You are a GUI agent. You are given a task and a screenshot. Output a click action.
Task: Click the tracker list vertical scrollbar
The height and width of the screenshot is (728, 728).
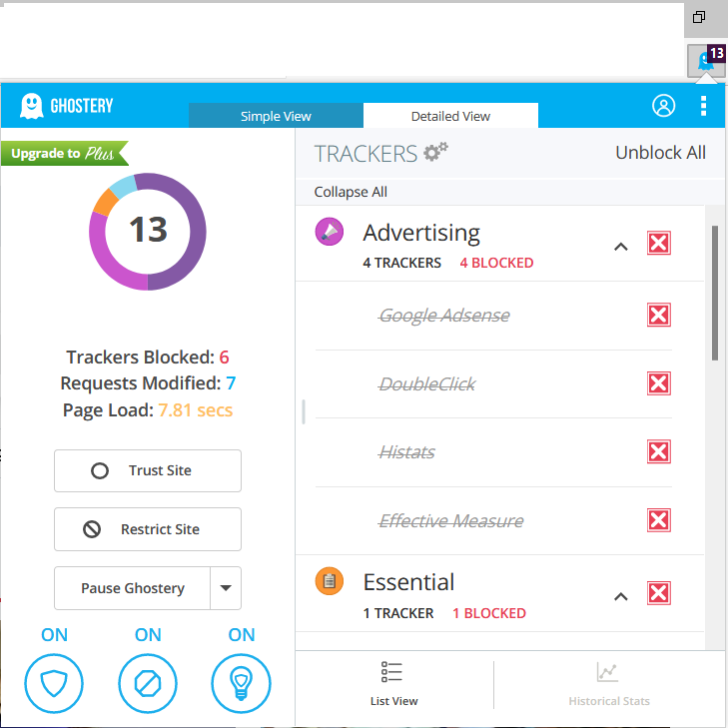tap(715, 293)
